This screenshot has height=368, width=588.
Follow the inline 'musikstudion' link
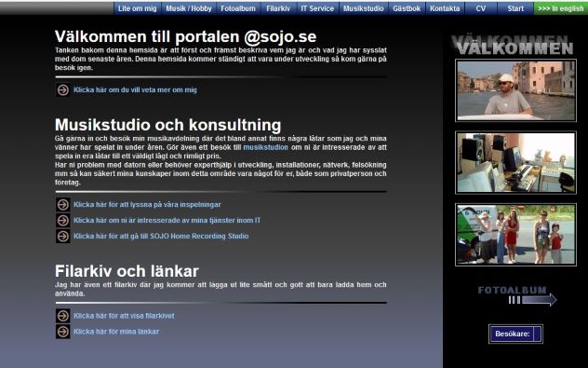point(265,147)
